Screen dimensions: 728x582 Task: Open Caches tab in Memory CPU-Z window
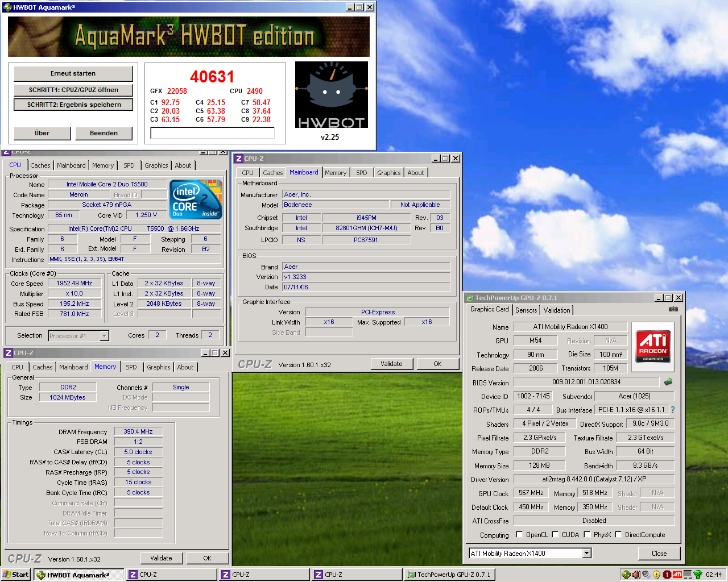pos(43,367)
